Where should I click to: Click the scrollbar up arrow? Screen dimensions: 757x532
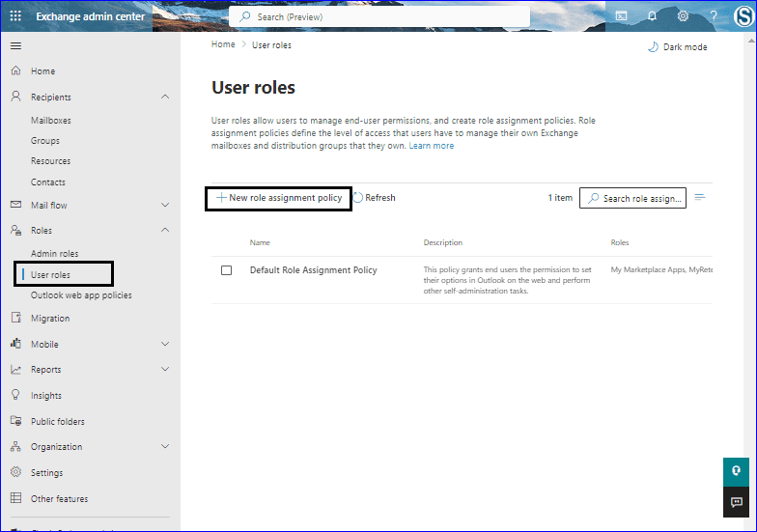[751, 41]
